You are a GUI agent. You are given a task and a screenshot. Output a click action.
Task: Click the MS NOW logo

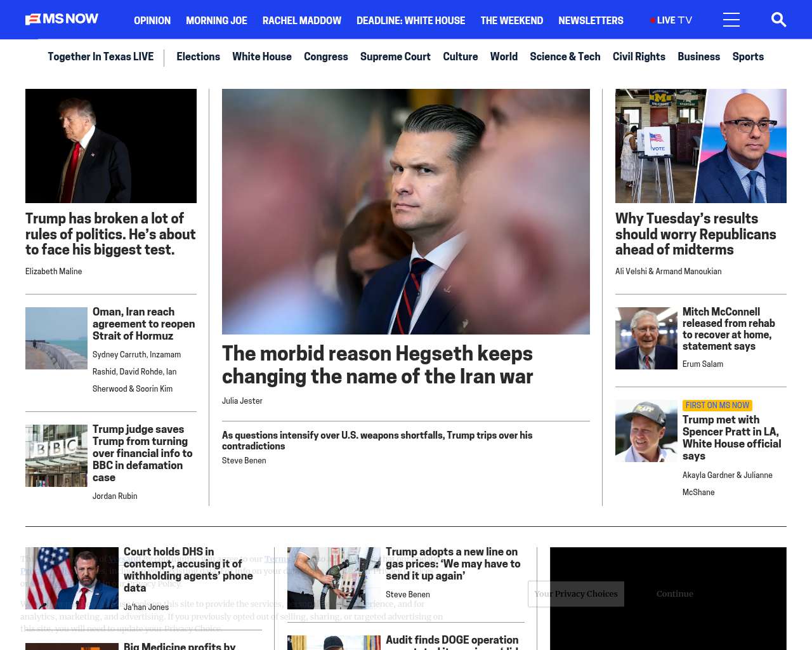[x=62, y=19]
